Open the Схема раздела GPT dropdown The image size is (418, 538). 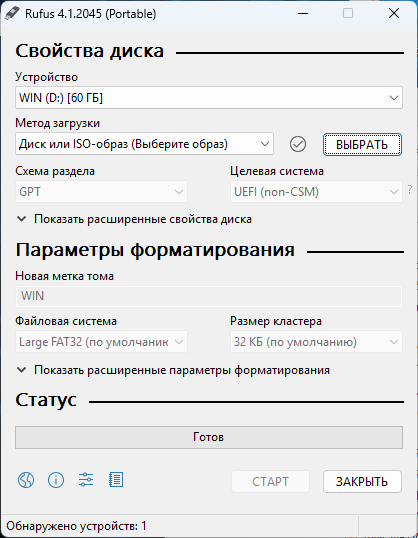tap(101, 192)
